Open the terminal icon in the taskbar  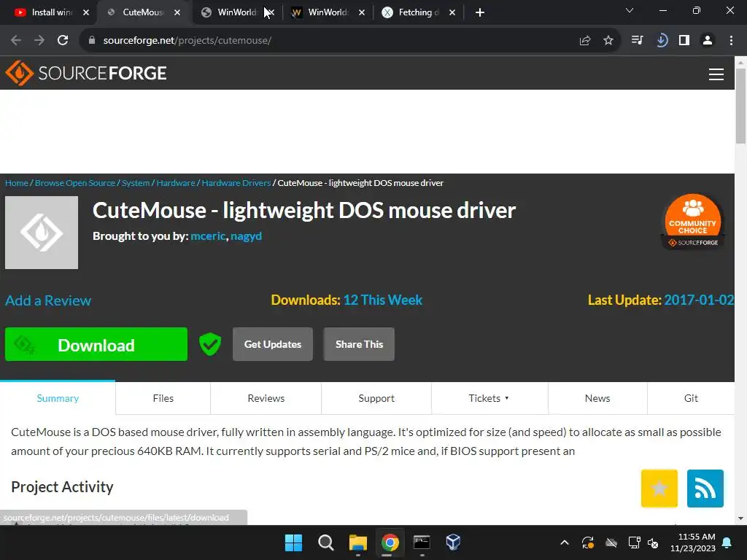[422, 542]
